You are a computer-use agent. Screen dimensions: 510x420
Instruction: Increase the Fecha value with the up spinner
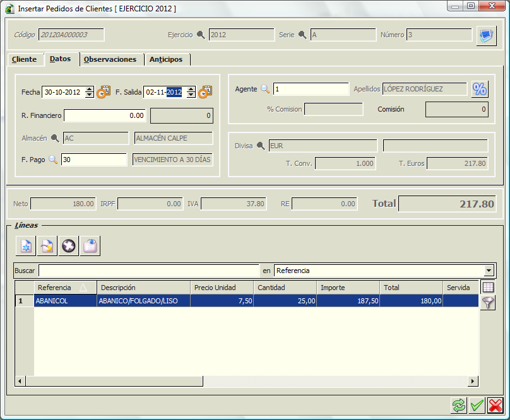tap(89, 89)
